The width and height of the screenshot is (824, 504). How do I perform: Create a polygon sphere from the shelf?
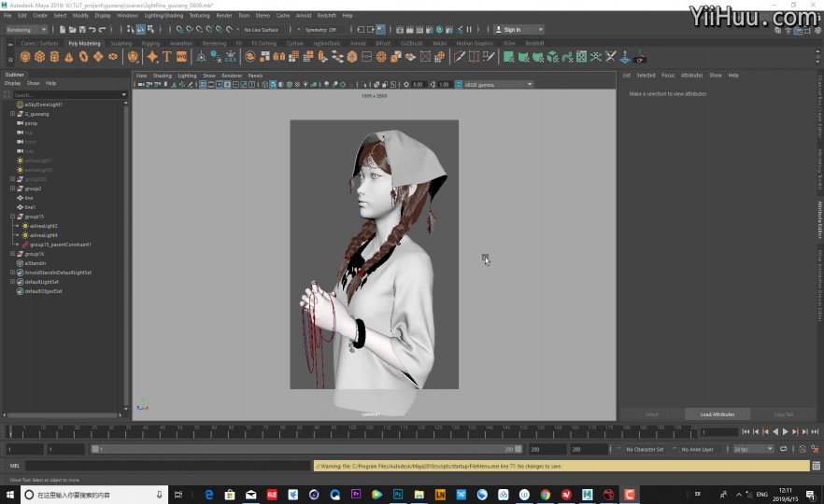point(25,57)
